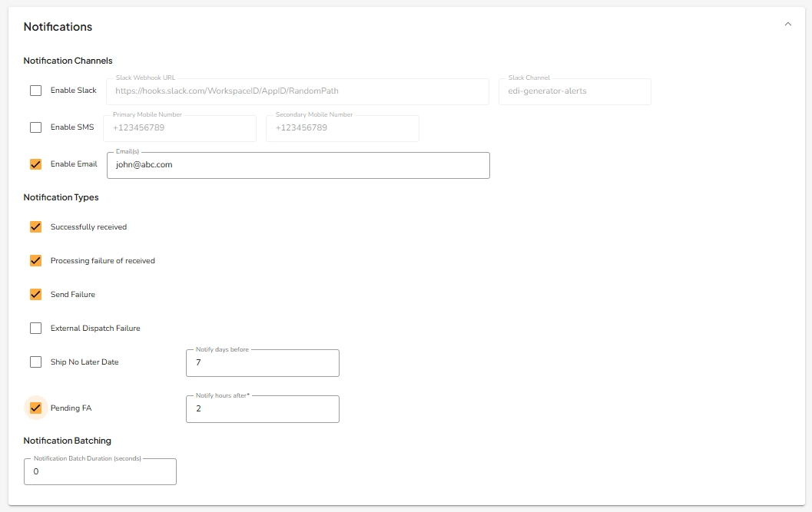812x512 pixels.
Task: Disable the Enable Email checkbox
Action: click(x=35, y=164)
